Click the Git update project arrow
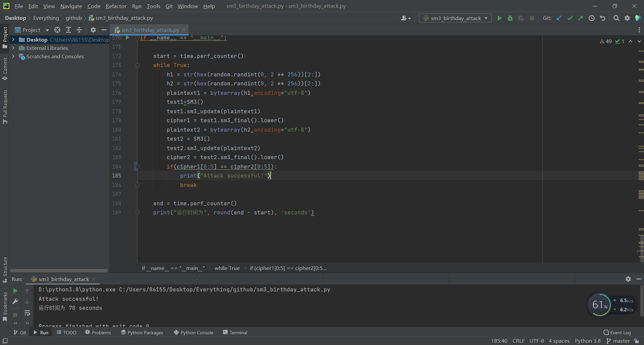Viewport: 644px width, 345px height. point(559,18)
